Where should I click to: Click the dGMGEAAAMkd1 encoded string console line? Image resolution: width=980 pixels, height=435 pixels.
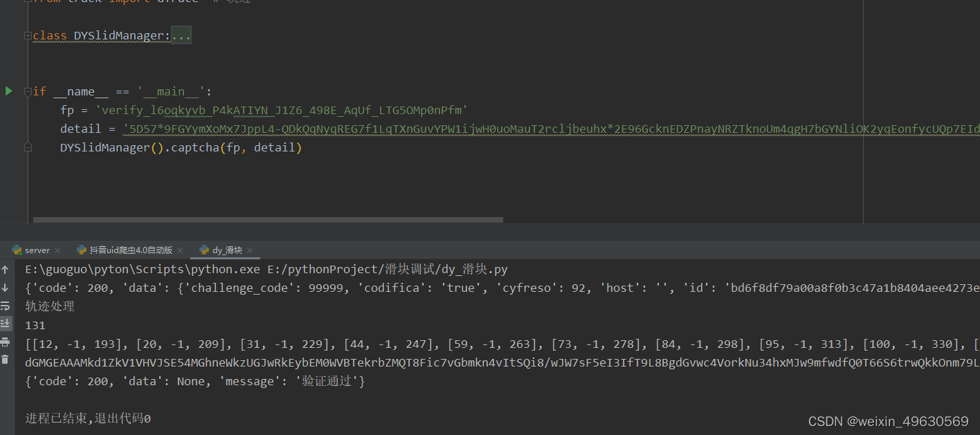pos(502,362)
